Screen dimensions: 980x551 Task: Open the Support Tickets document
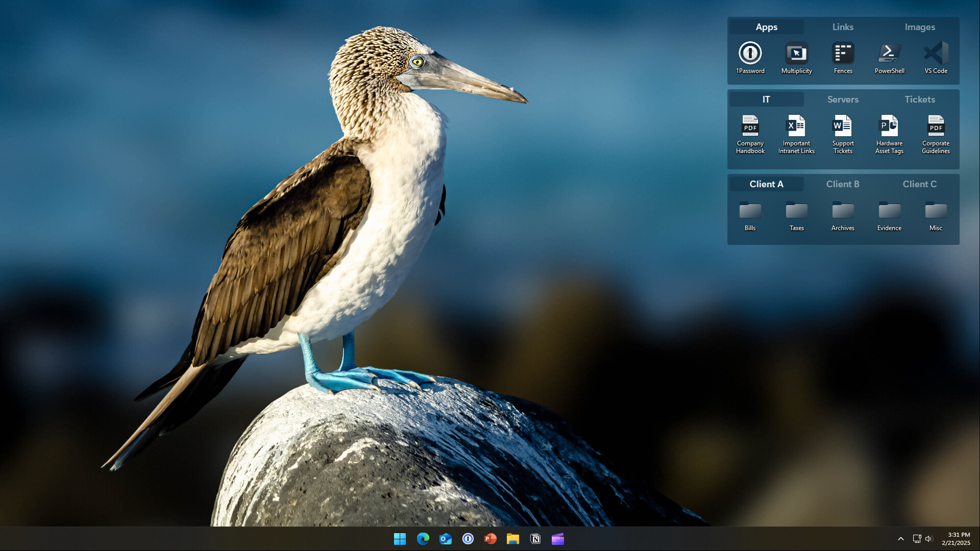[x=843, y=127]
